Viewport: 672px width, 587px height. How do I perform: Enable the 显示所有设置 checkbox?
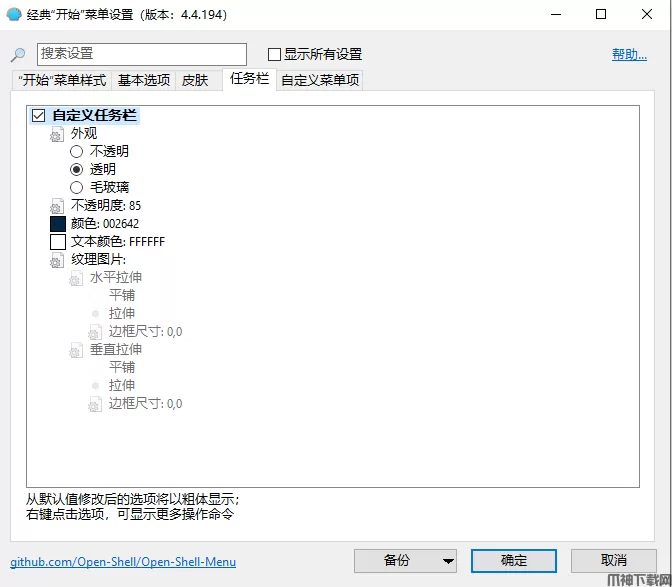pyautogui.click(x=274, y=54)
